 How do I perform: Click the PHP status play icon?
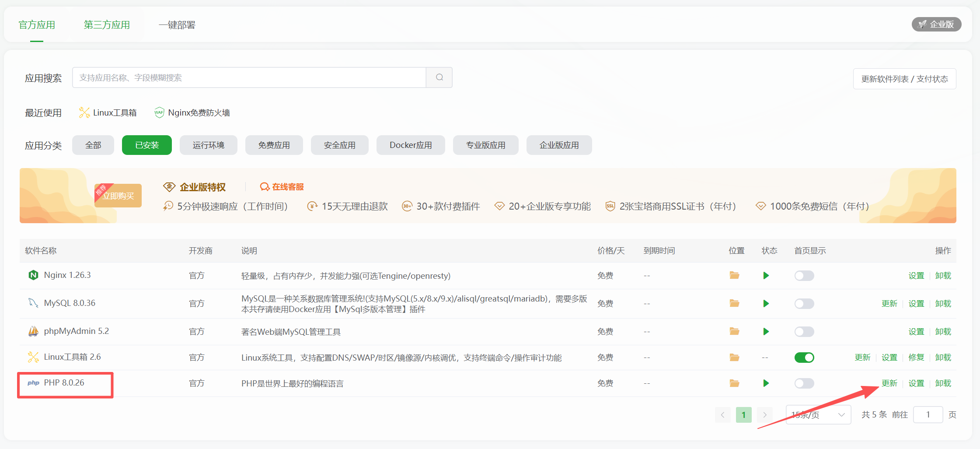(x=766, y=383)
